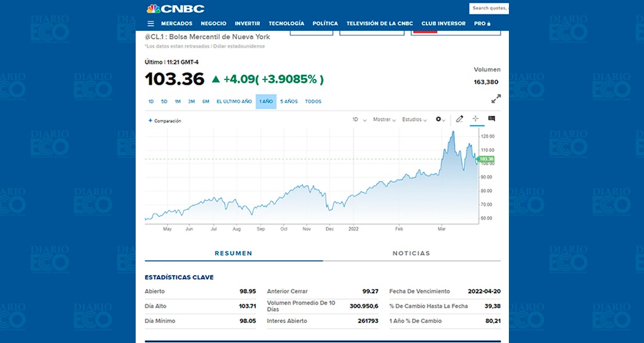Expand the Estudios dropdown
The width and height of the screenshot is (644, 343).
(x=414, y=120)
